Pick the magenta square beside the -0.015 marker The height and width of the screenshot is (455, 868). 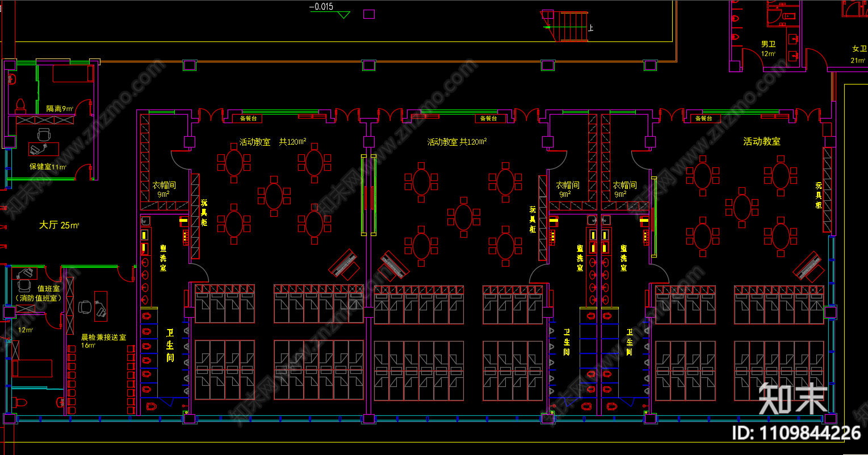click(x=369, y=14)
